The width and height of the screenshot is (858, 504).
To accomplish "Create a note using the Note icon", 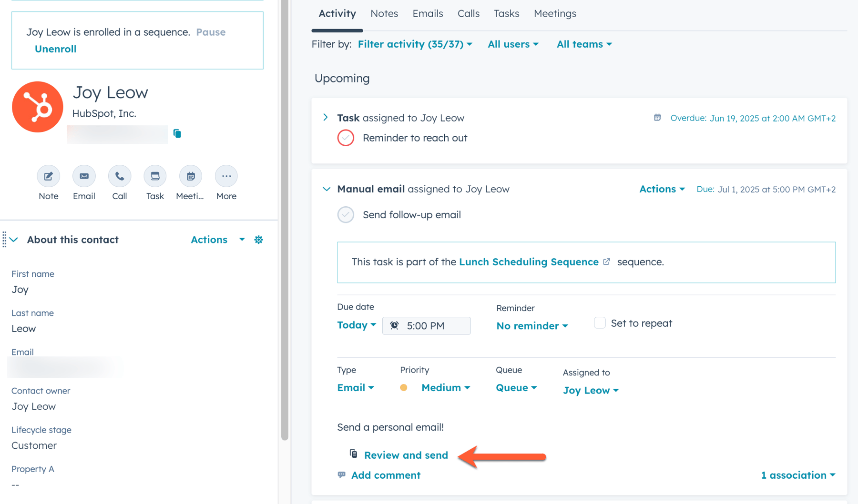I will pyautogui.click(x=48, y=176).
